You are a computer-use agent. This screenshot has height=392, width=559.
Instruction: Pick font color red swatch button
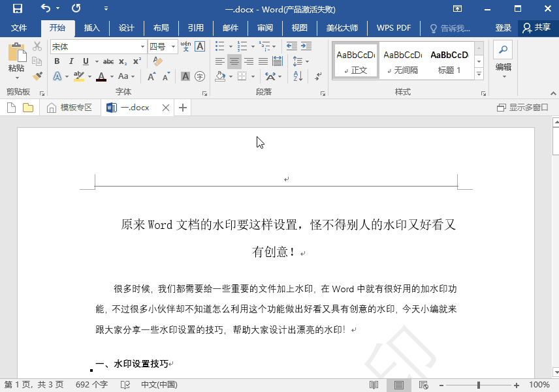pyautogui.click(x=101, y=76)
